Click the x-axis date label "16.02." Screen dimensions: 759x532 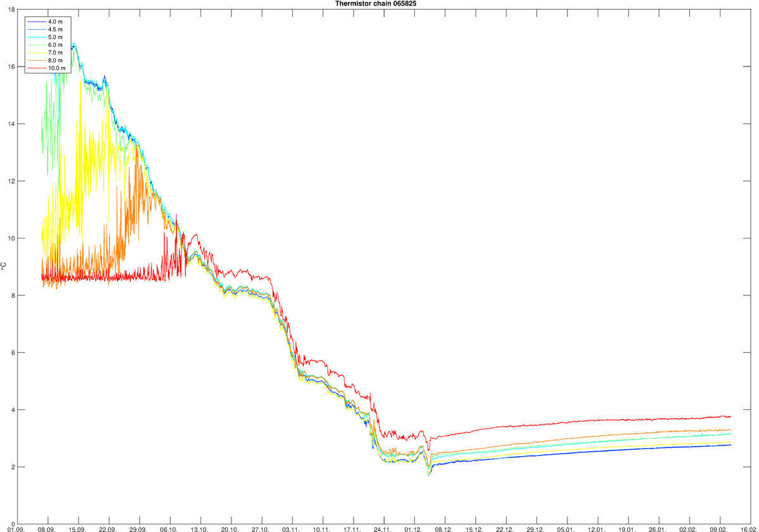point(748,528)
